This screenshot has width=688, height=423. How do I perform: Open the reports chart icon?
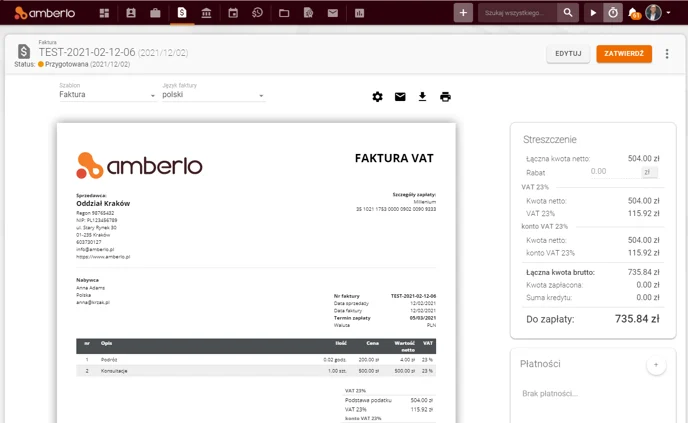click(x=359, y=13)
